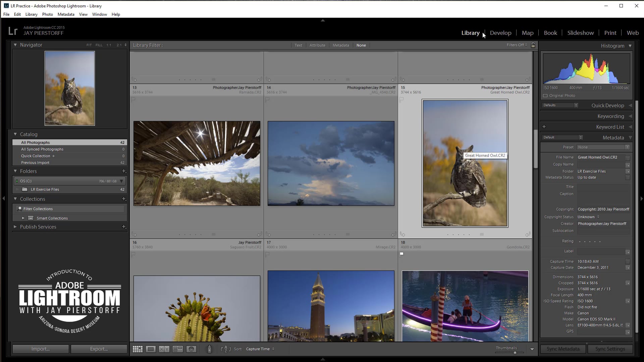Open the Metadata menu in menu bar
Viewport: 644px width, 362px height.
click(x=66, y=14)
